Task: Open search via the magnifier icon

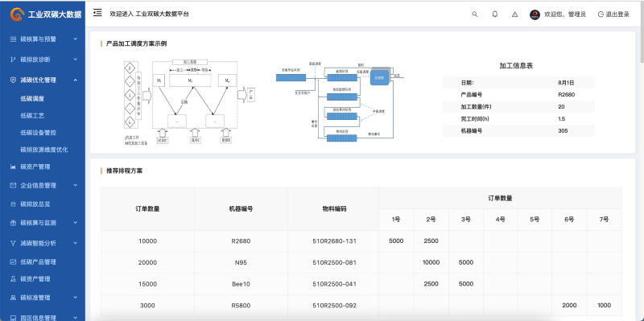Action: [x=475, y=14]
